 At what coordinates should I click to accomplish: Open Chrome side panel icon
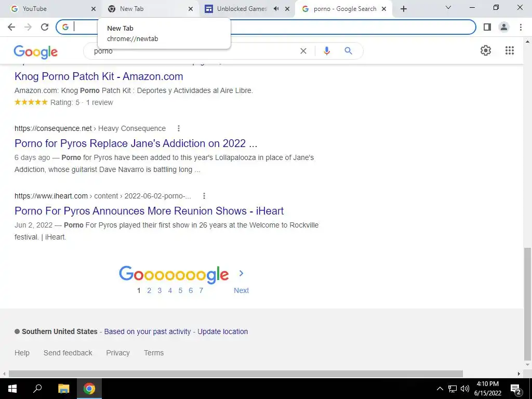487,27
